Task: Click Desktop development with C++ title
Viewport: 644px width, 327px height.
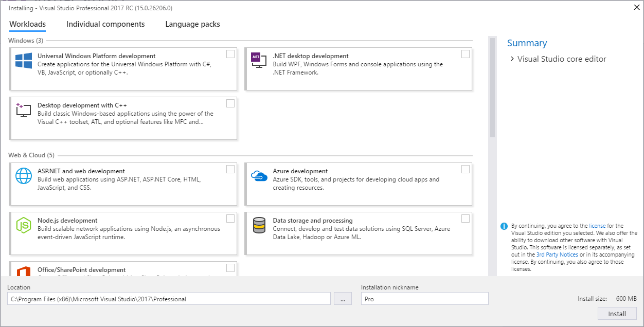Action: (x=82, y=105)
